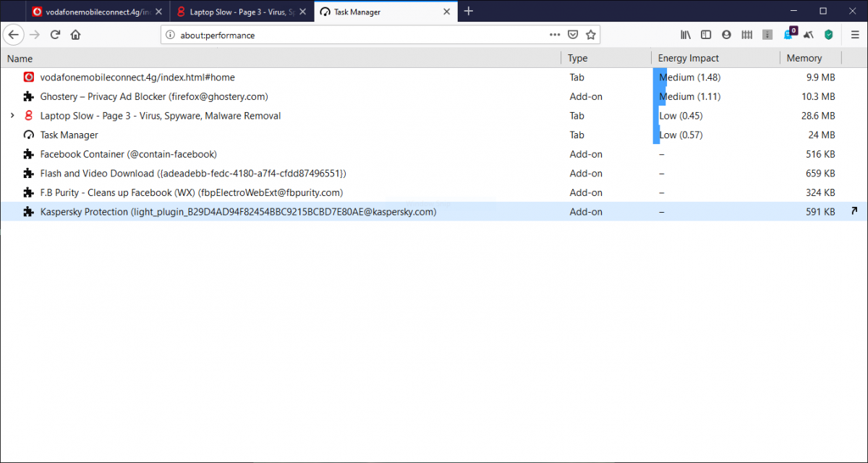Image resolution: width=868 pixels, height=463 pixels.
Task: Save page to Pocket
Action: [x=573, y=35]
